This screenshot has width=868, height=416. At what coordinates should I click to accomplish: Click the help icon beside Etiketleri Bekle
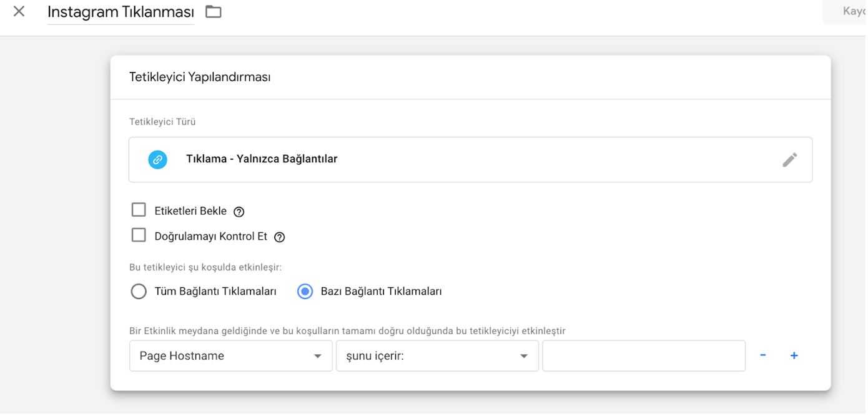pyautogui.click(x=238, y=212)
